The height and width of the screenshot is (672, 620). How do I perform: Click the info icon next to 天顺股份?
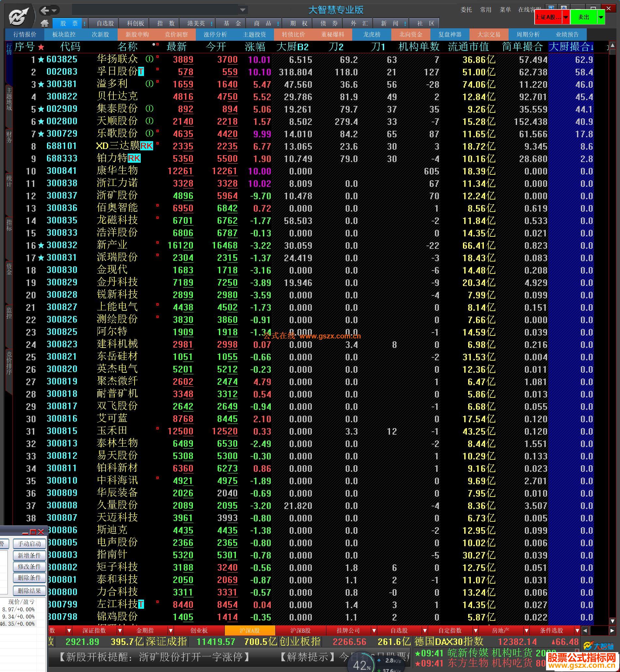click(149, 121)
